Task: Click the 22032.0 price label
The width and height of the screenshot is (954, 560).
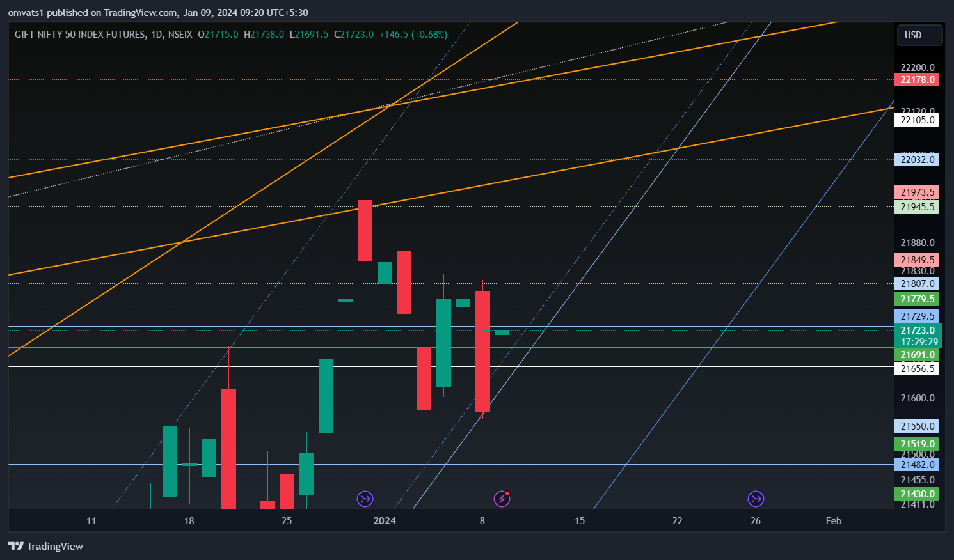Action: point(917,160)
